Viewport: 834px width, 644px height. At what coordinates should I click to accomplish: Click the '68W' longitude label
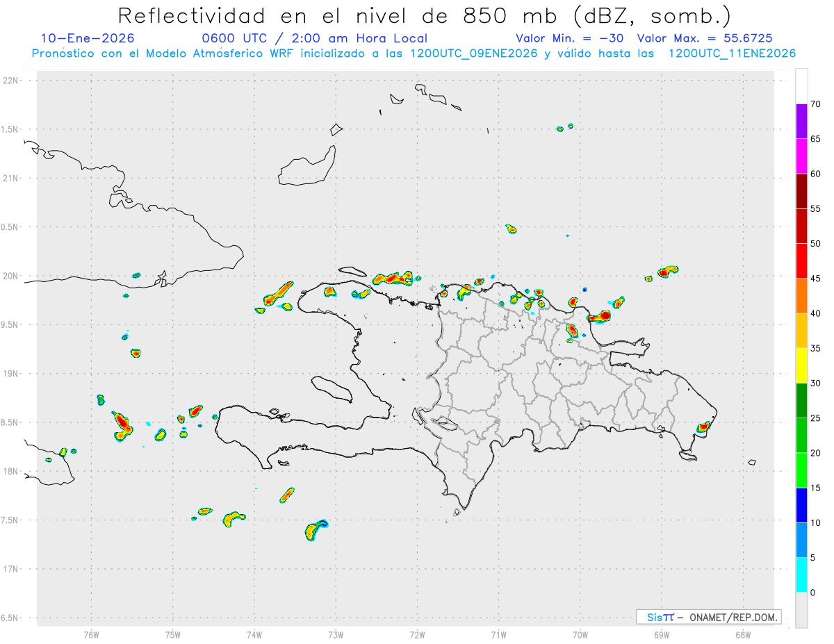(742, 635)
